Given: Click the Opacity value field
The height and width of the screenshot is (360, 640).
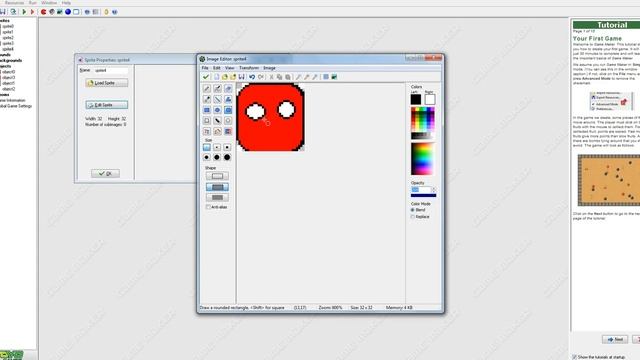Looking at the screenshot, I should click(421, 190).
